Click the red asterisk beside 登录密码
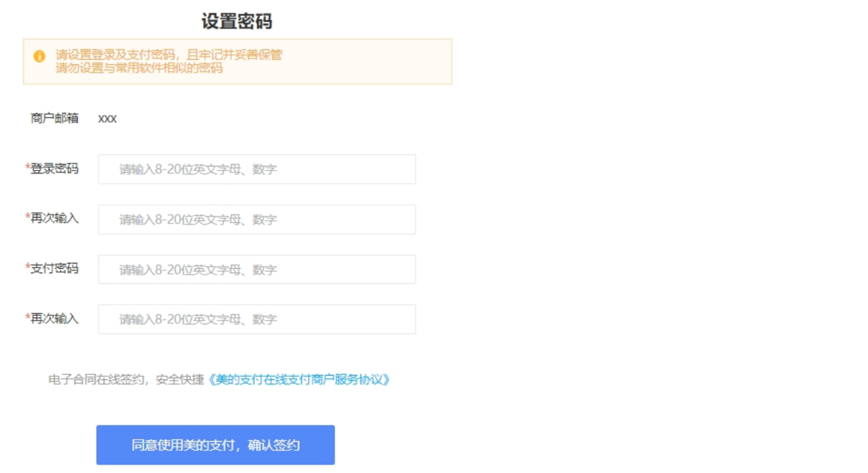Screen dimensions: 868x473 click(x=27, y=167)
